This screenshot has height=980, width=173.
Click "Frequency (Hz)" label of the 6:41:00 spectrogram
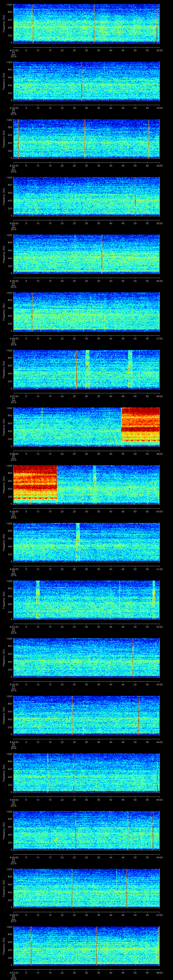(x=4, y=600)
